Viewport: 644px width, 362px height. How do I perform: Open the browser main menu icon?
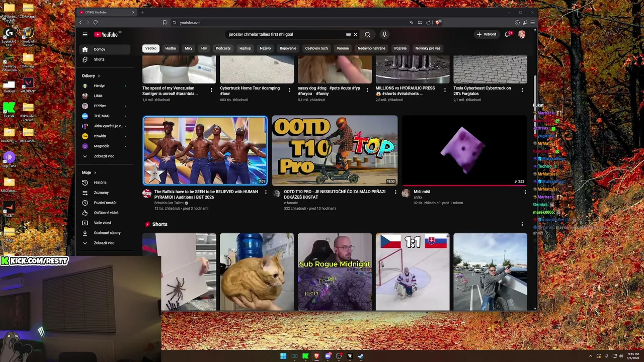(x=532, y=22)
